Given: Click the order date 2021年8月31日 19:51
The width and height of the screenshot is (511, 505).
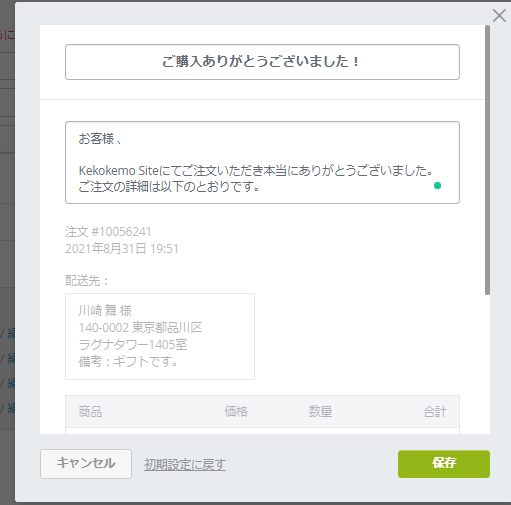Looking at the screenshot, I should [122, 249].
